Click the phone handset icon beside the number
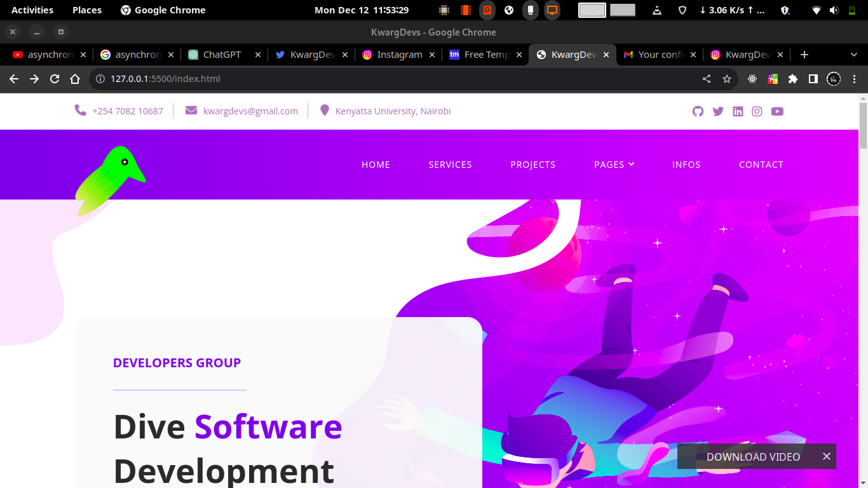The image size is (868, 488). click(80, 109)
